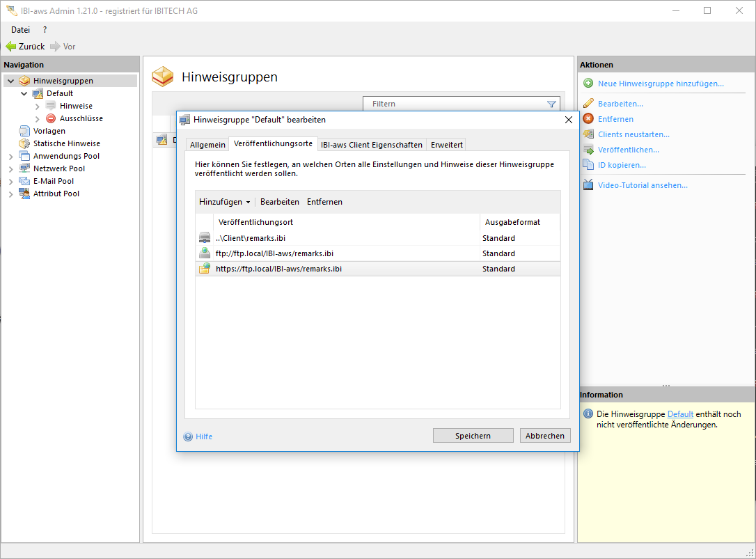Select the ftp://ftp.local/IBI-aws/remarks.ibi row

click(274, 253)
